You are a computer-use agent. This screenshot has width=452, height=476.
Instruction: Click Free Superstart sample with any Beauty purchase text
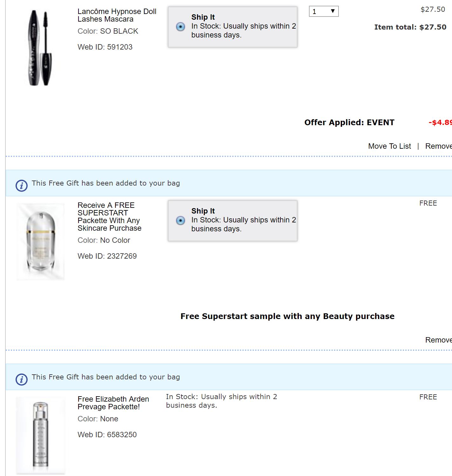(x=287, y=316)
